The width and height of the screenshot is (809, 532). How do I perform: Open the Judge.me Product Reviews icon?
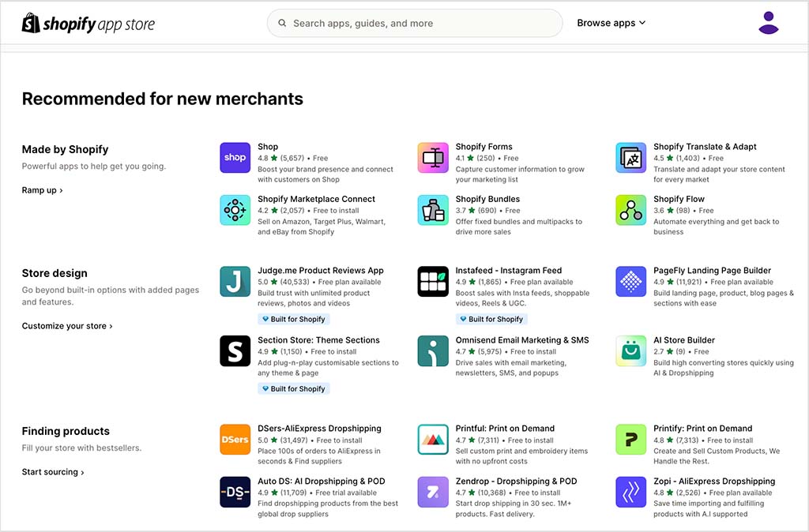coord(235,282)
